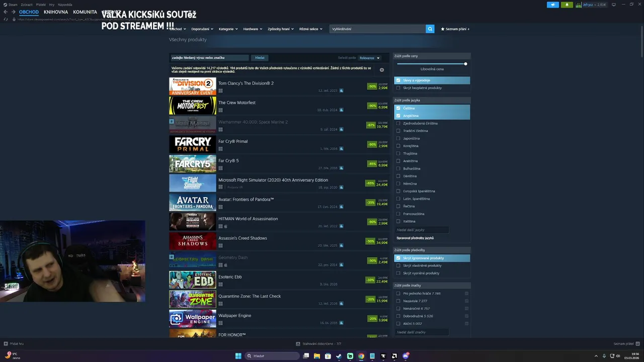644x362 pixels.
Task: Expand the Hardware dropdown menu
Action: tap(253, 29)
